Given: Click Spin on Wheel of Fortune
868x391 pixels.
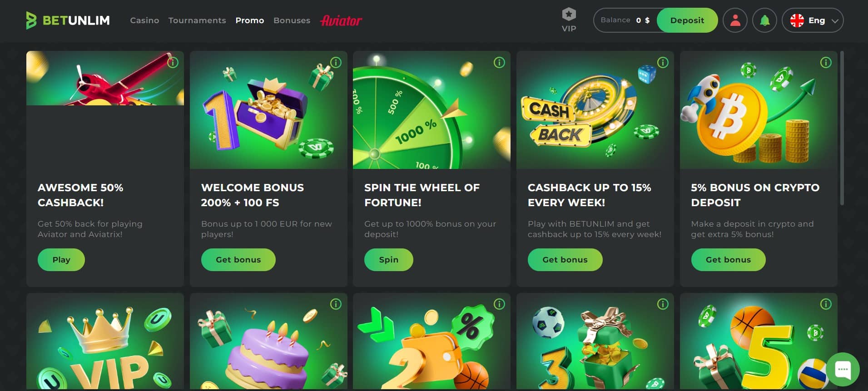Looking at the screenshot, I should (389, 260).
